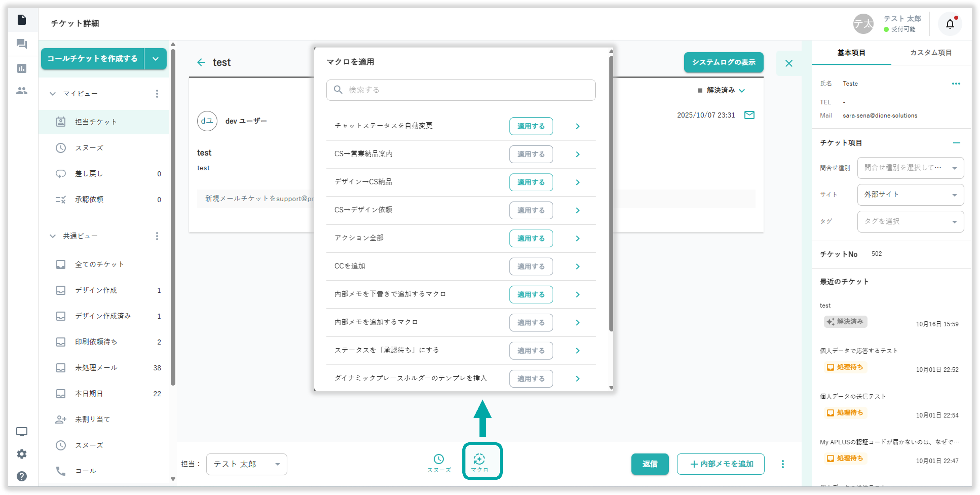This screenshot has width=980, height=495.
Task: Click the back arrow beside test title
Action: pyautogui.click(x=201, y=62)
